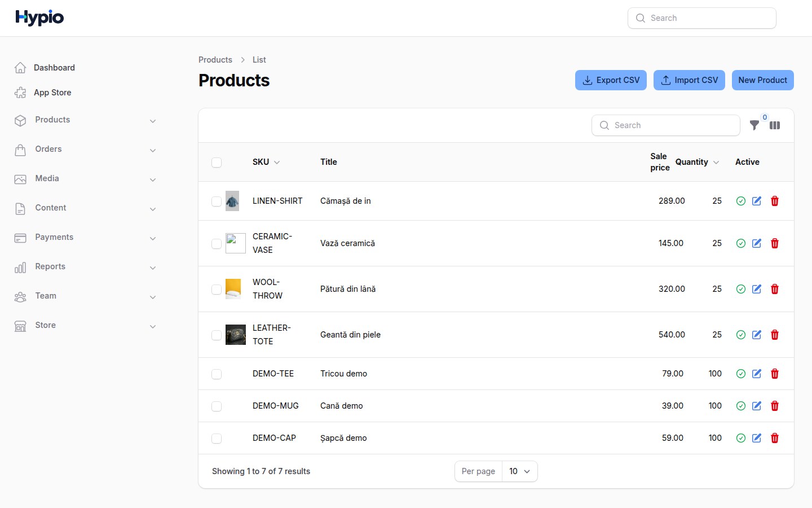
Task: Click the Export CSV button
Action: coord(611,80)
